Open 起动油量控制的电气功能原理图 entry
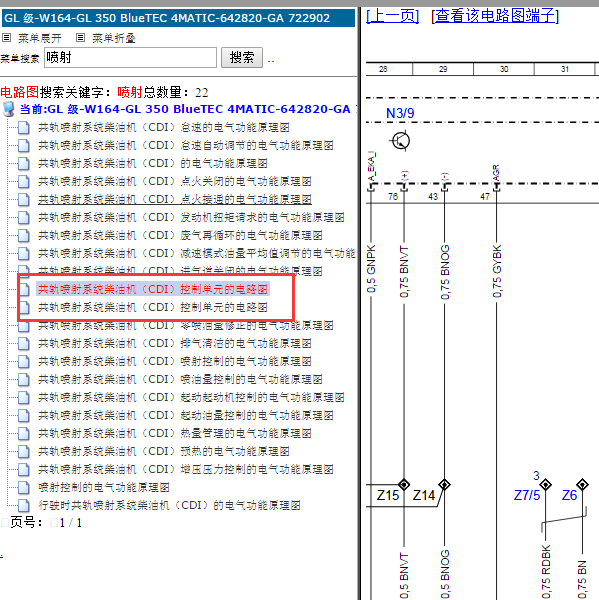This screenshot has height=600, width=599. click(x=186, y=415)
